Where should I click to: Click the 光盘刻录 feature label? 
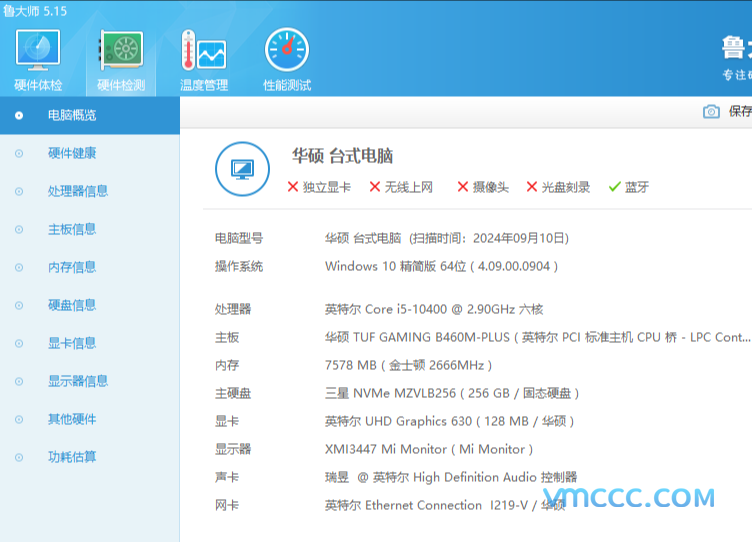pyautogui.click(x=566, y=187)
